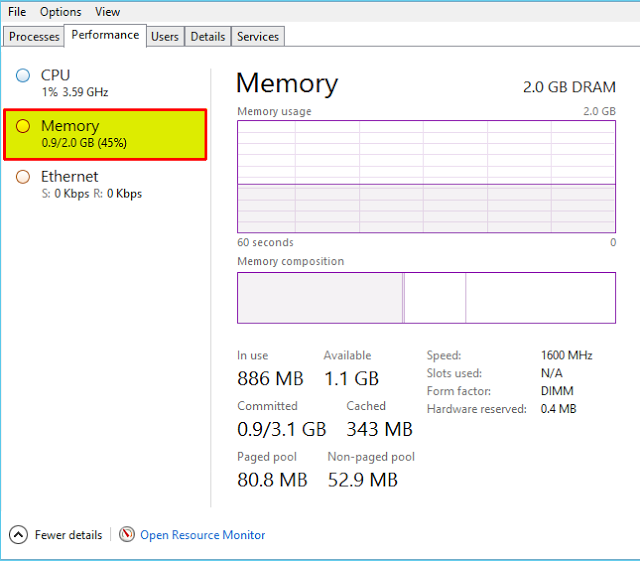
Task: Click the '1% 3.59 GHz' CPU reading
Action: (x=75, y=92)
